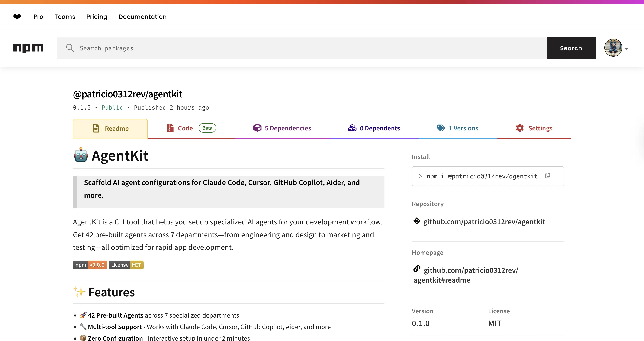This screenshot has width=644, height=341.
Task: Click the License MIT badge
Action: click(126, 265)
